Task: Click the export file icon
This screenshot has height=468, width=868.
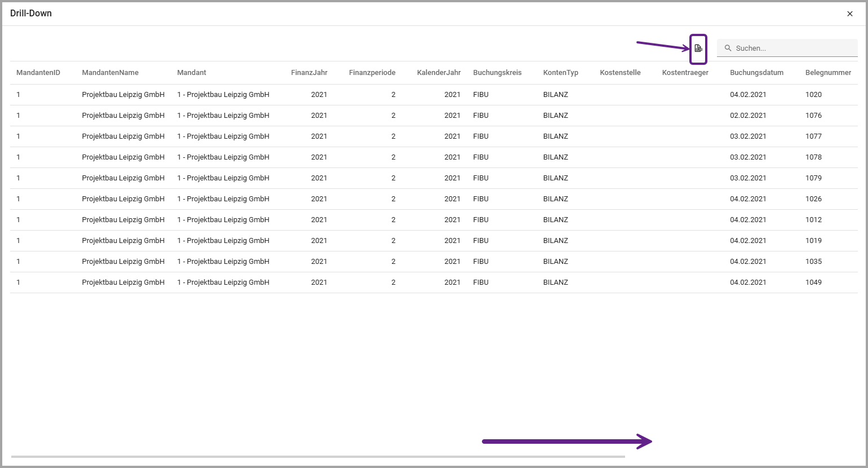Action: 698,48
